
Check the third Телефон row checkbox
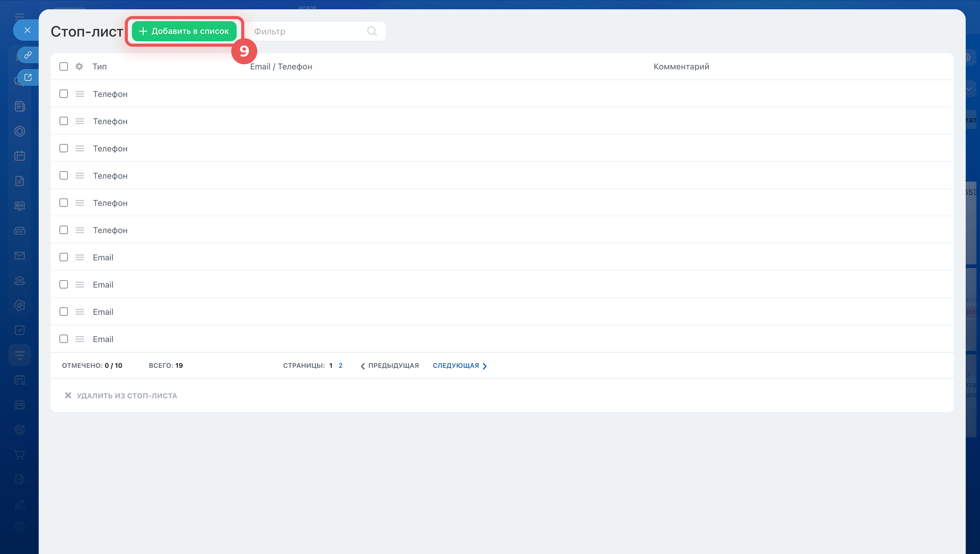(x=64, y=148)
